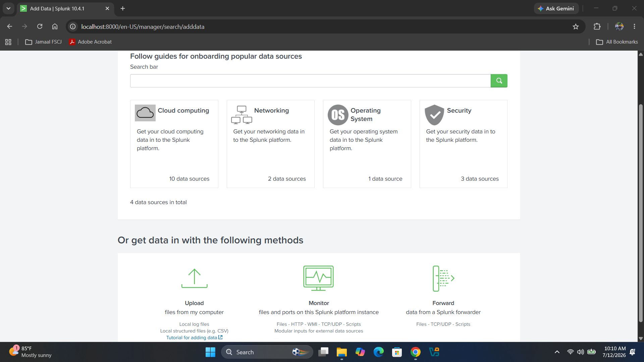Open Jamaal FSCJ bookmarks folder
Image resolution: width=644 pixels, height=362 pixels.
tap(44, 42)
